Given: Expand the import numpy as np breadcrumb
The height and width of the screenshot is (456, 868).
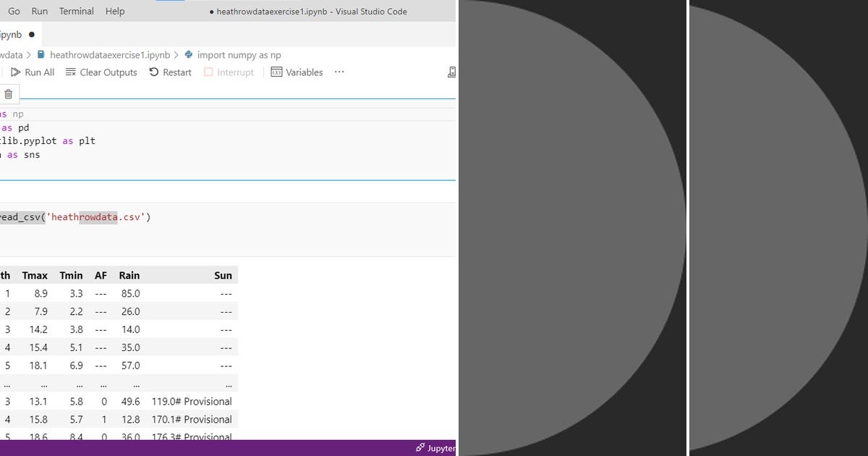Looking at the screenshot, I should coord(239,54).
